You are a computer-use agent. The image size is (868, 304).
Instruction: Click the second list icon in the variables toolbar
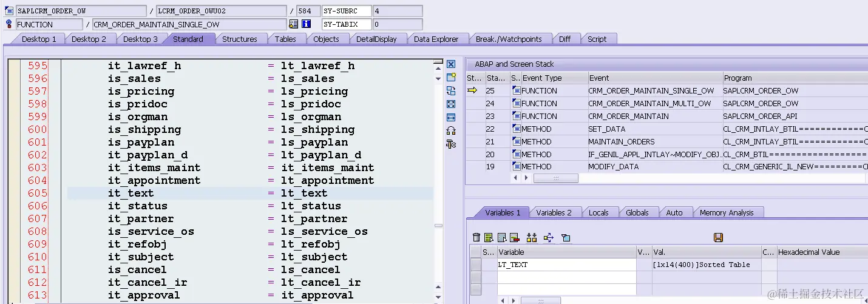[x=501, y=237]
